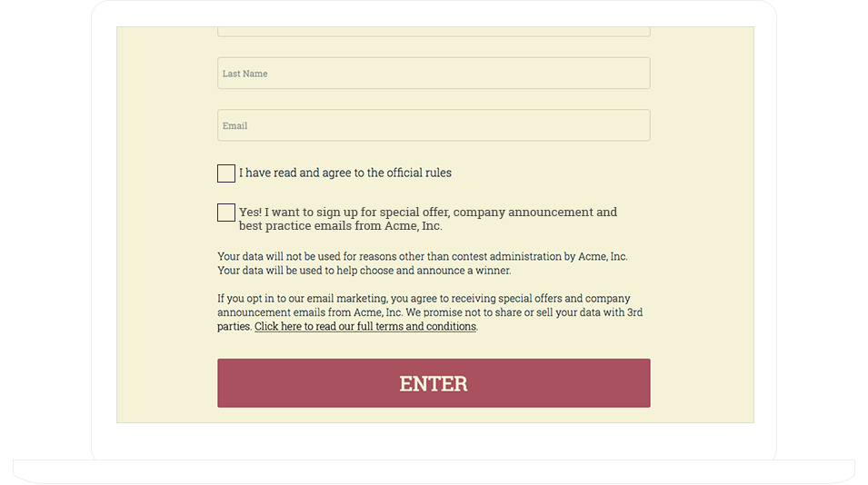868x485 pixels.
Task: Click the partially visible field above Last Name
Action: coord(434,33)
